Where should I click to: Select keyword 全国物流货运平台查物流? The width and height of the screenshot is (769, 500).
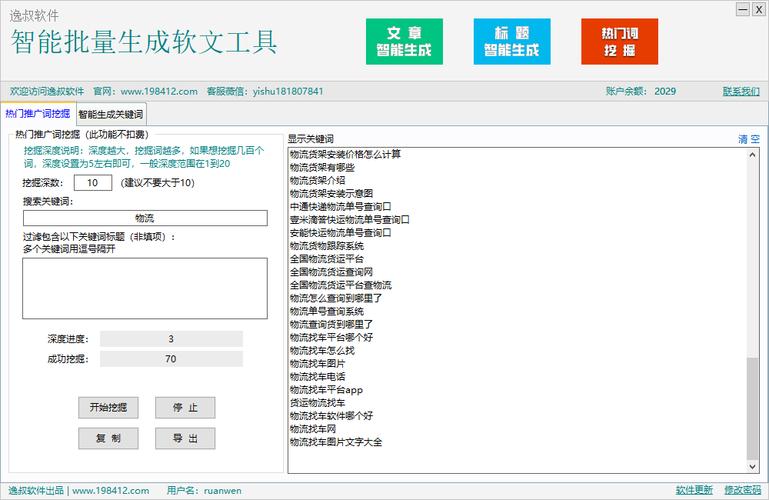[340, 285]
